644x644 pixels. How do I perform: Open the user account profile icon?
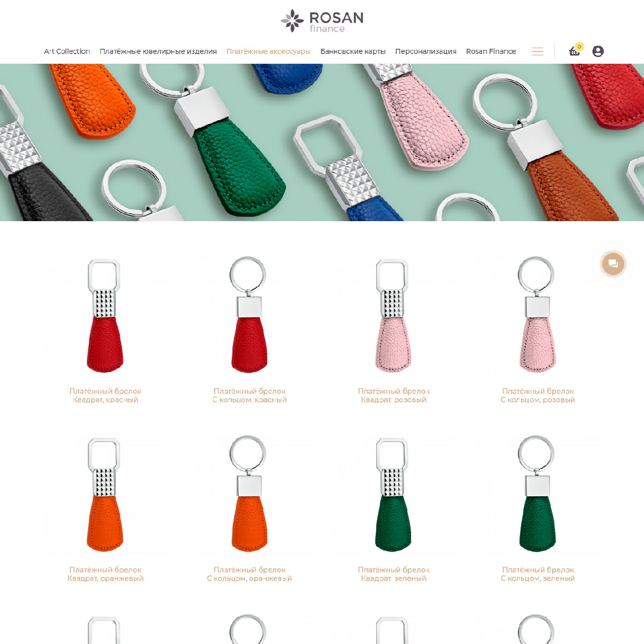tap(598, 52)
